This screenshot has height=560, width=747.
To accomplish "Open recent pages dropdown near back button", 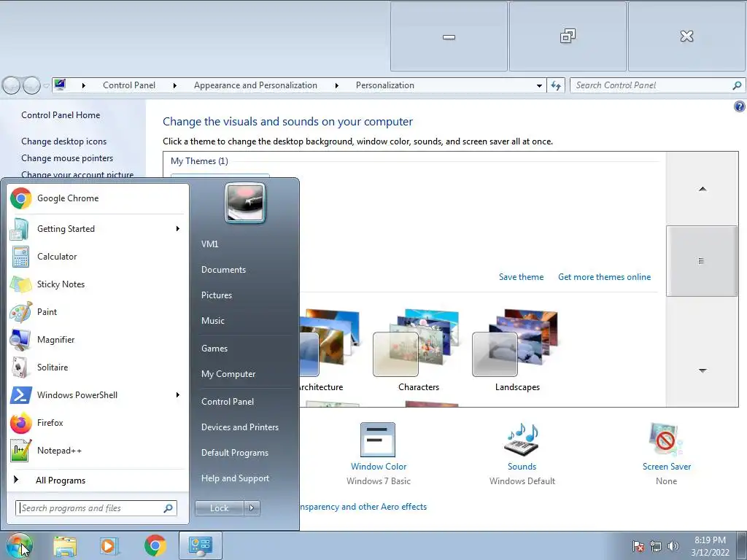I will [46, 86].
